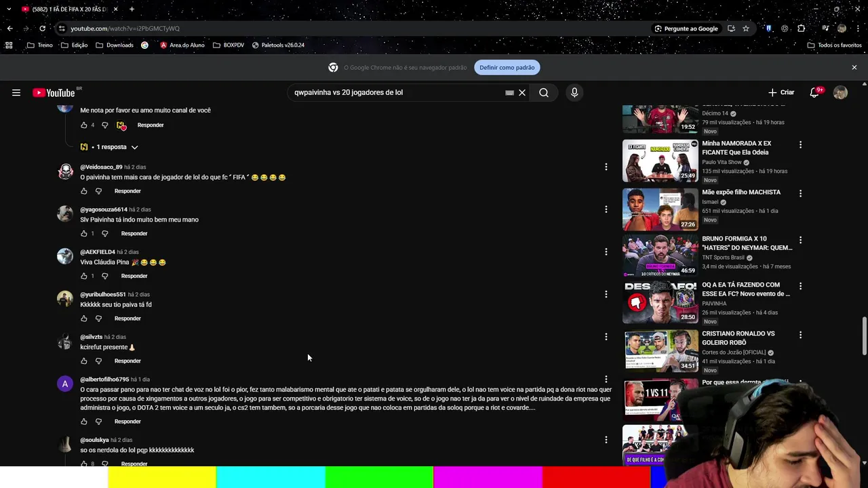Viewport: 868px width, 488px height.
Task: Open the Area do Aluno bookmark
Action: (x=182, y=45)
